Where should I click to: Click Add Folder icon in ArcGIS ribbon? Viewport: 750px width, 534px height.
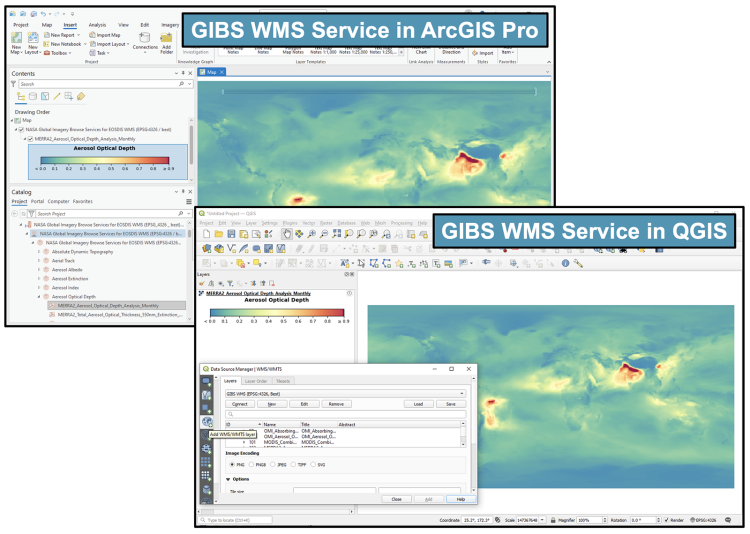click(166, 38)
